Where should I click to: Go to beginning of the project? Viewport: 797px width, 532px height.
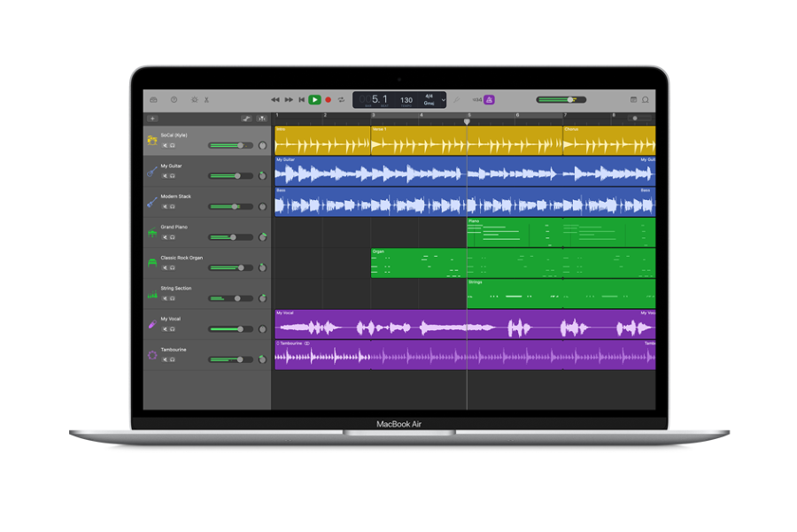[x=301, y=100]
